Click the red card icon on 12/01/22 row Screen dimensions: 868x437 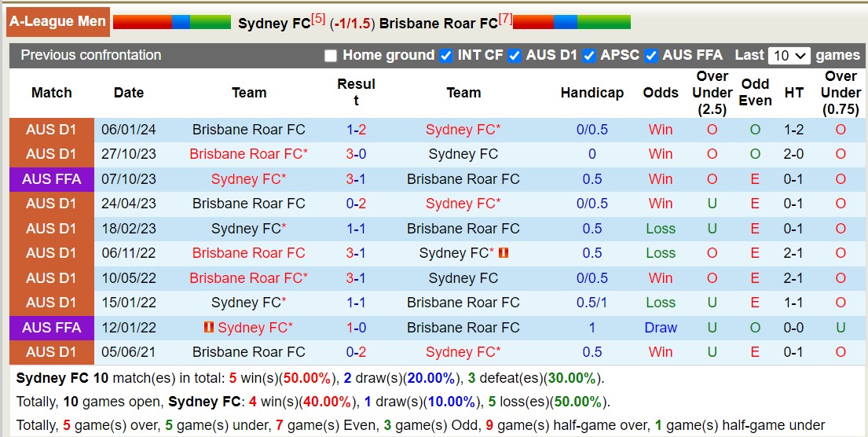(x=209, y=327)
